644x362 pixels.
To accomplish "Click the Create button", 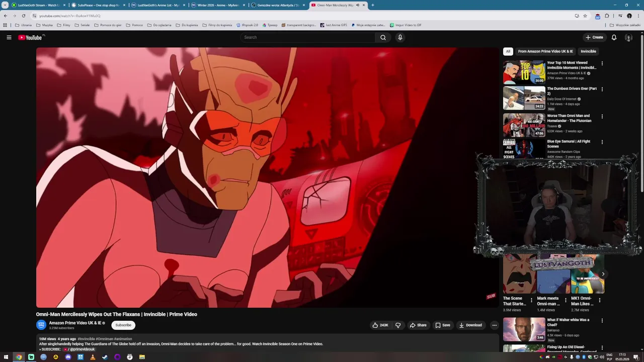I will tap(594, 37).
